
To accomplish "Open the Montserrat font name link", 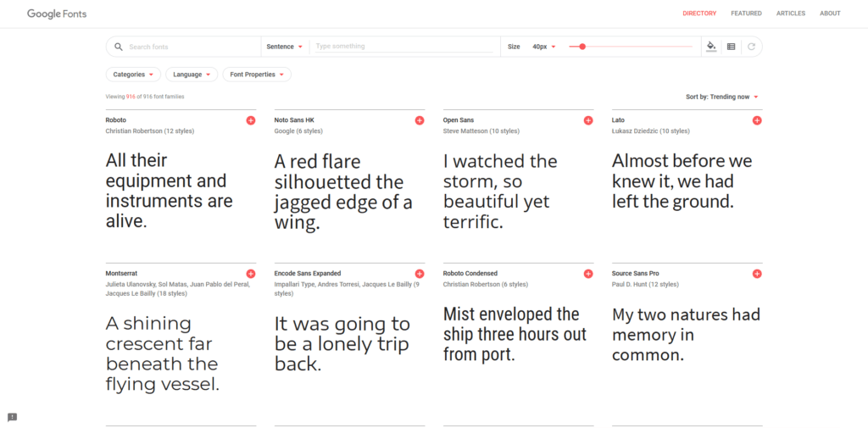I will pos(121,274).
